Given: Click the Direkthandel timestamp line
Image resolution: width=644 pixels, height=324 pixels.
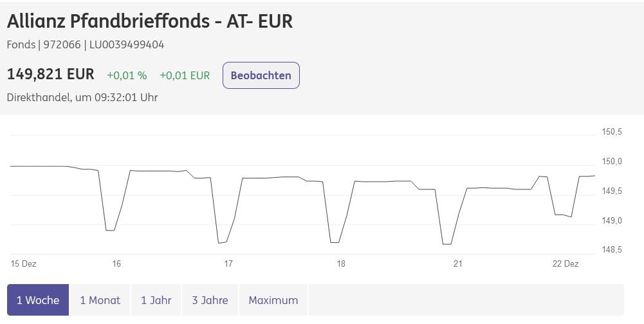Looking at the screenshot, I should [x=82, y=97].
